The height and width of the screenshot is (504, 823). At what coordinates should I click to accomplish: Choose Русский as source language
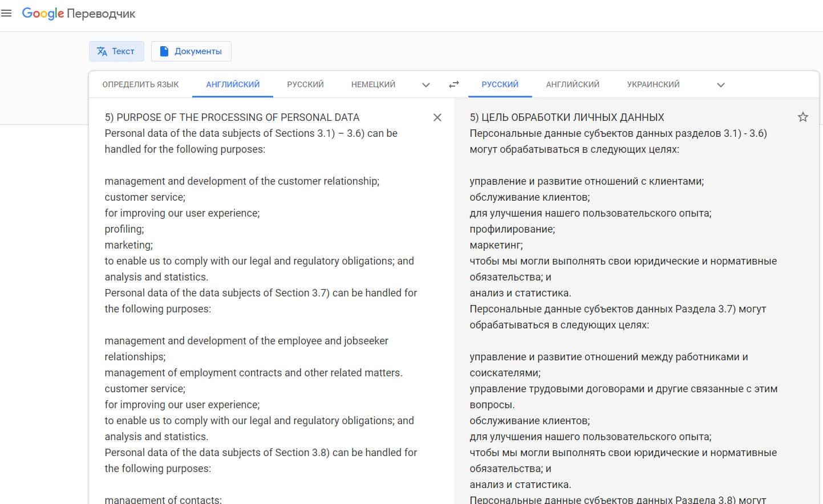coord(305,84)
